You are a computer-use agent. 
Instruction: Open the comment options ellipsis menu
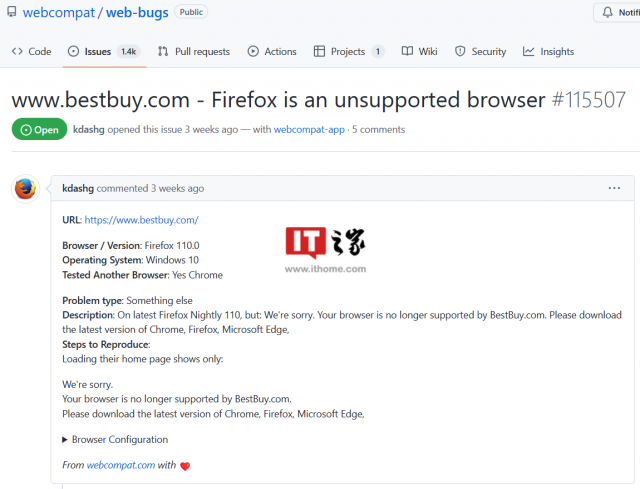(614, 188)
